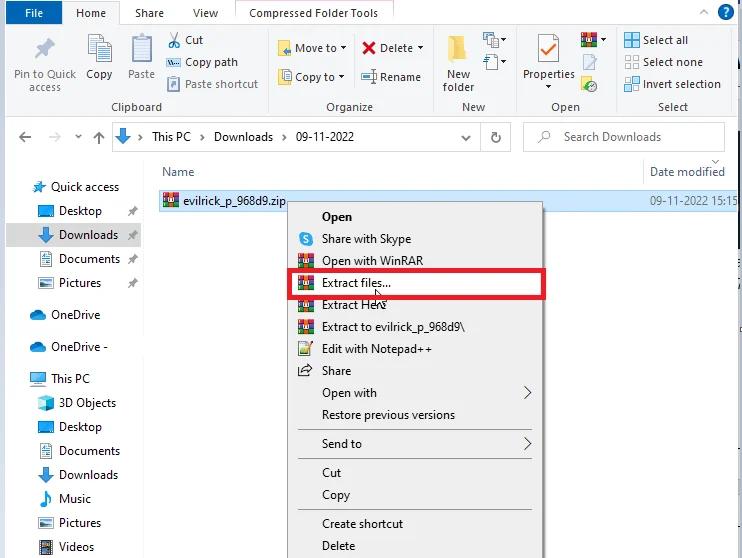Open 3D Objects under This PC

(77, 403)
